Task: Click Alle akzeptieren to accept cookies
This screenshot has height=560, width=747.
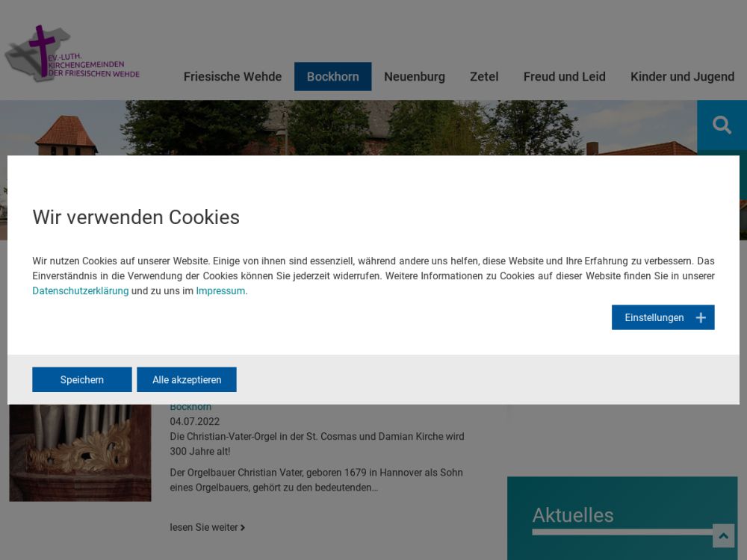Action: tap(187, 379)
